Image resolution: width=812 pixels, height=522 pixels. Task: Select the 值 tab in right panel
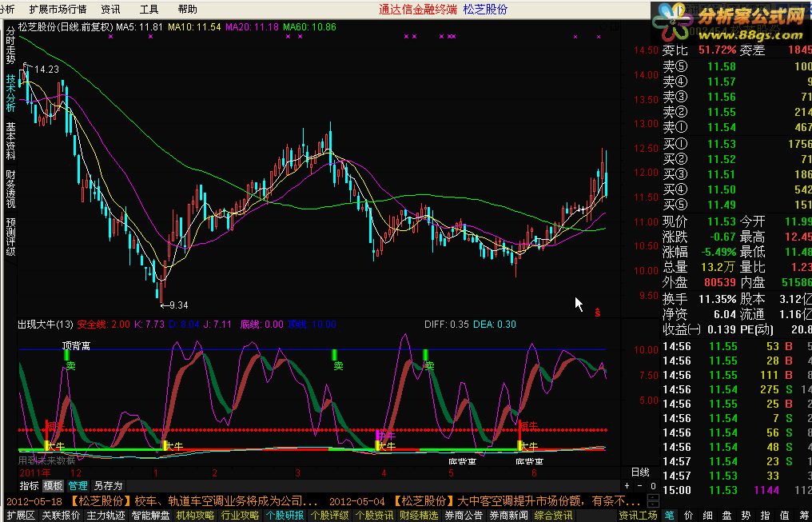[x=785, y=516]
